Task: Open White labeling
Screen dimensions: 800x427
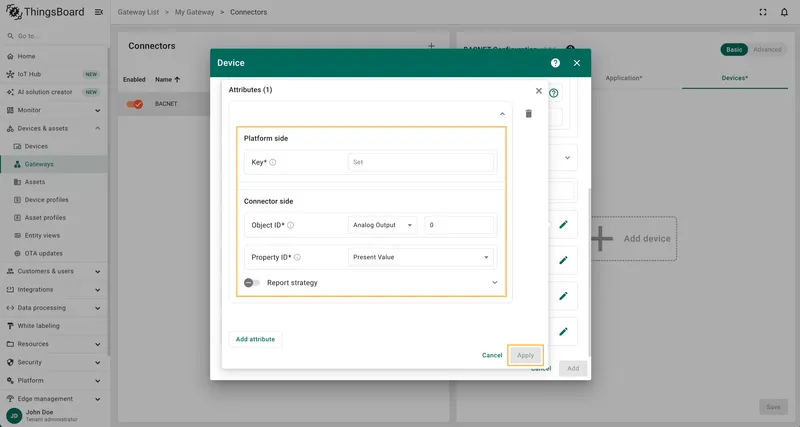Action: click(54, 325)
